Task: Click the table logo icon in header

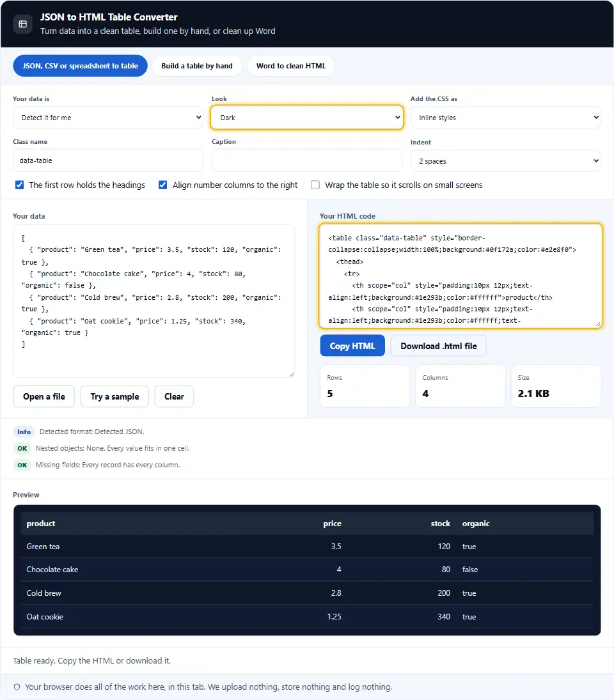Action: (x=23, y=24)
